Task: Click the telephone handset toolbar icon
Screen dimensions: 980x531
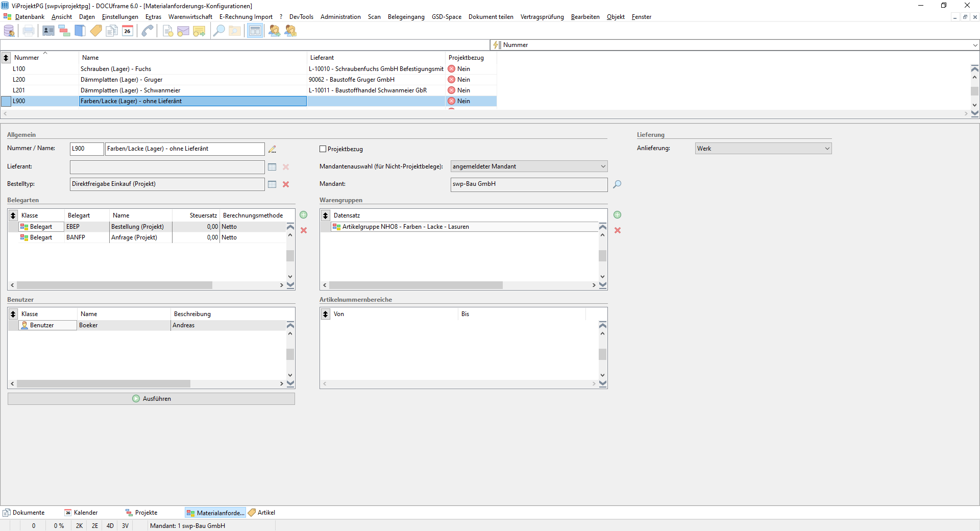Action: pos(148,31)
